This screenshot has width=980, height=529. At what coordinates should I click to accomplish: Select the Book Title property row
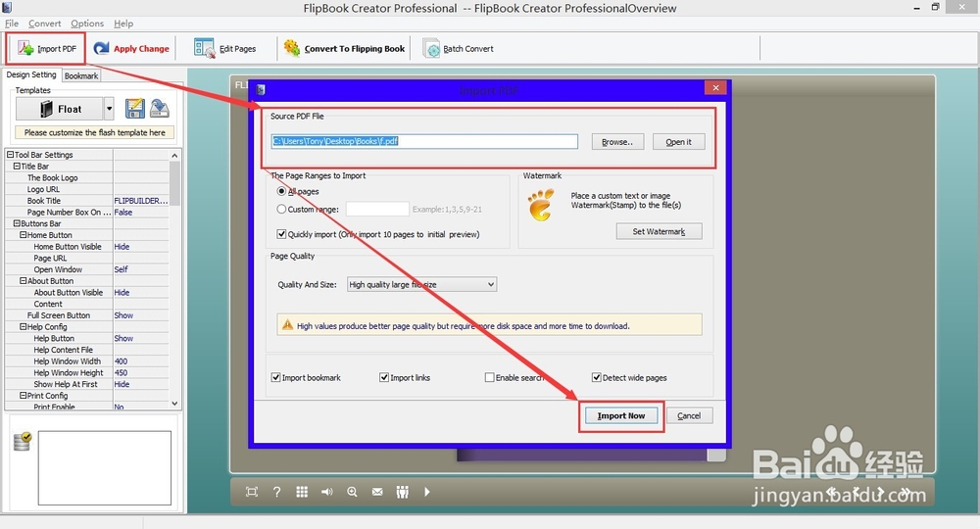[87, 201]
